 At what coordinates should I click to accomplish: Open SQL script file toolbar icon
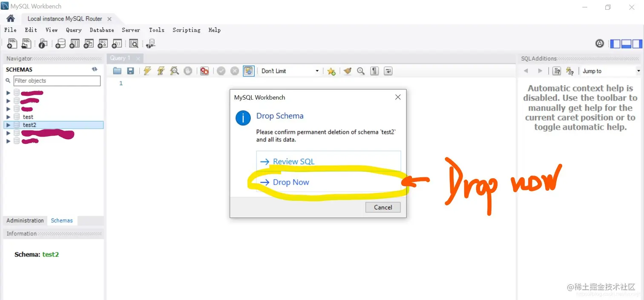coord(26,43)
